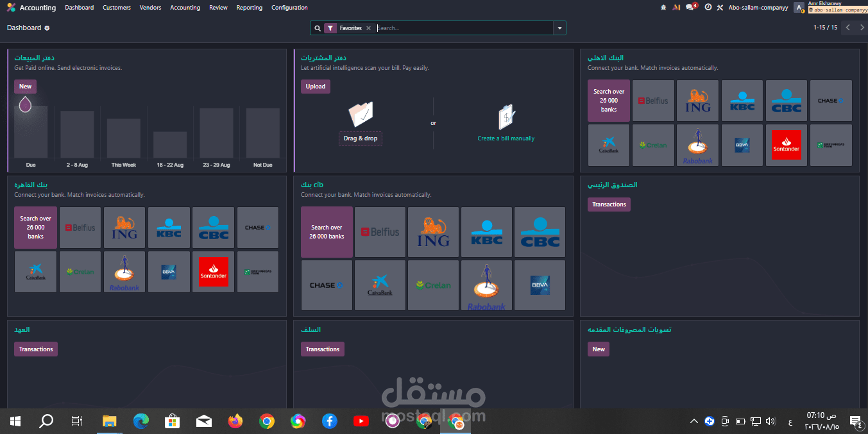Open the Abo-sallam-companyy company switcher
Screen dimensions: 868x434
(x=758, y=8)
